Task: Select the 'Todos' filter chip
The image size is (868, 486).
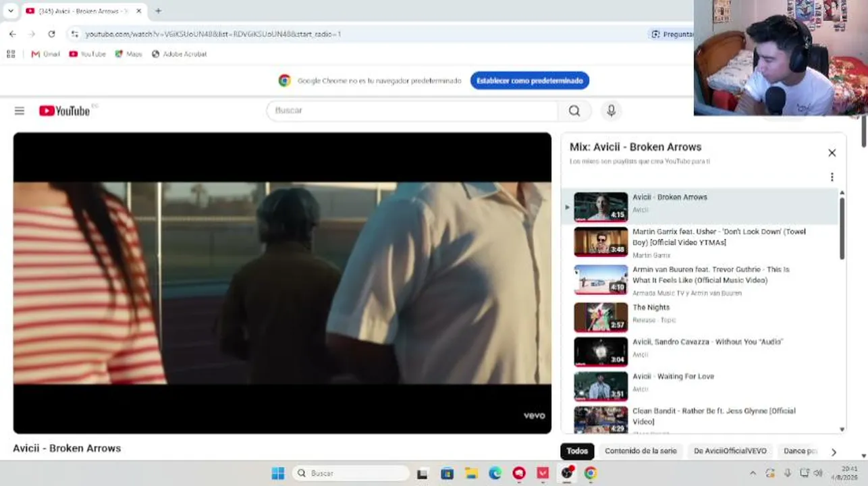Action: pos(577,451)
